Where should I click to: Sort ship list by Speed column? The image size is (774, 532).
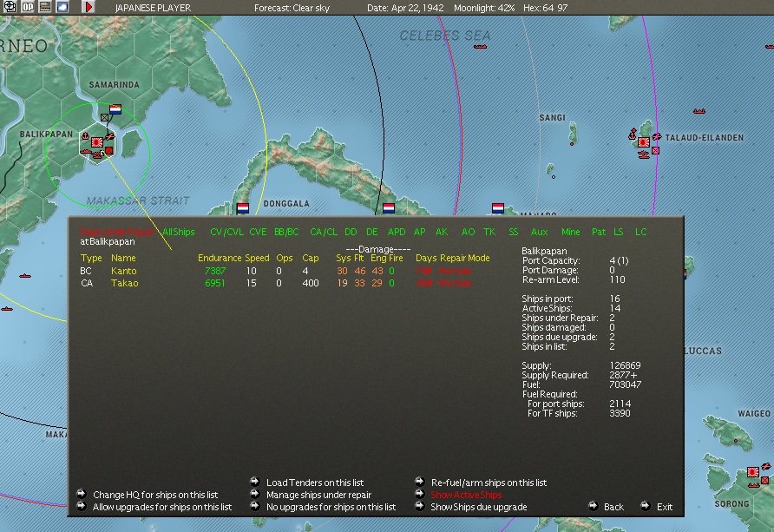257,258
